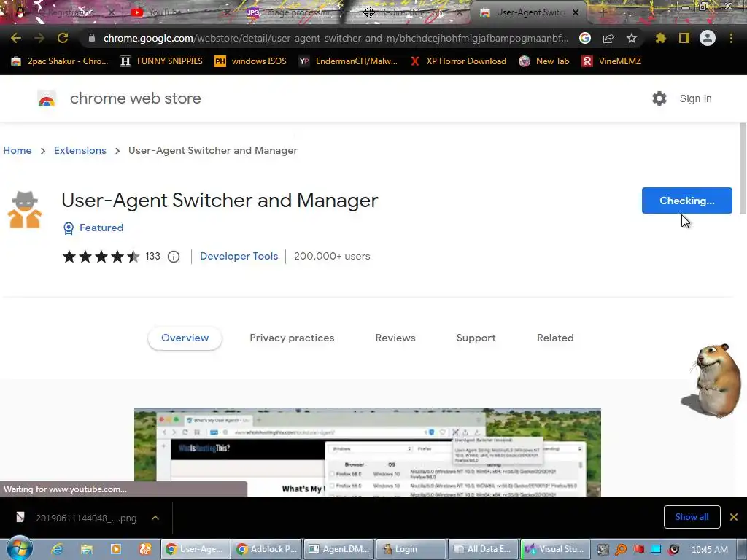The height and width of the screenshot is (560, 747).
Task: Open the New Tab bookmark
Action: [x=544, y=61]
